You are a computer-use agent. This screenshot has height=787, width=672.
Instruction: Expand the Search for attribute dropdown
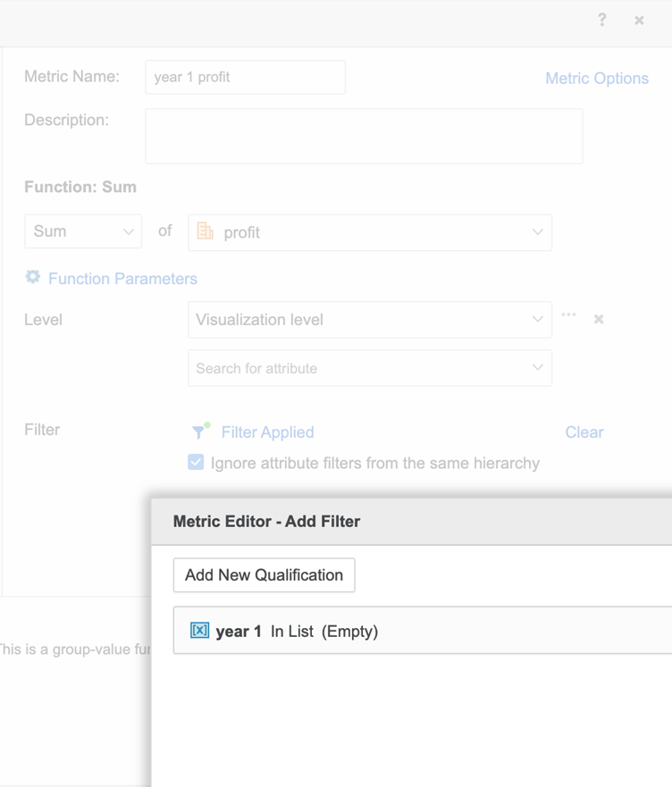[537, 368]
